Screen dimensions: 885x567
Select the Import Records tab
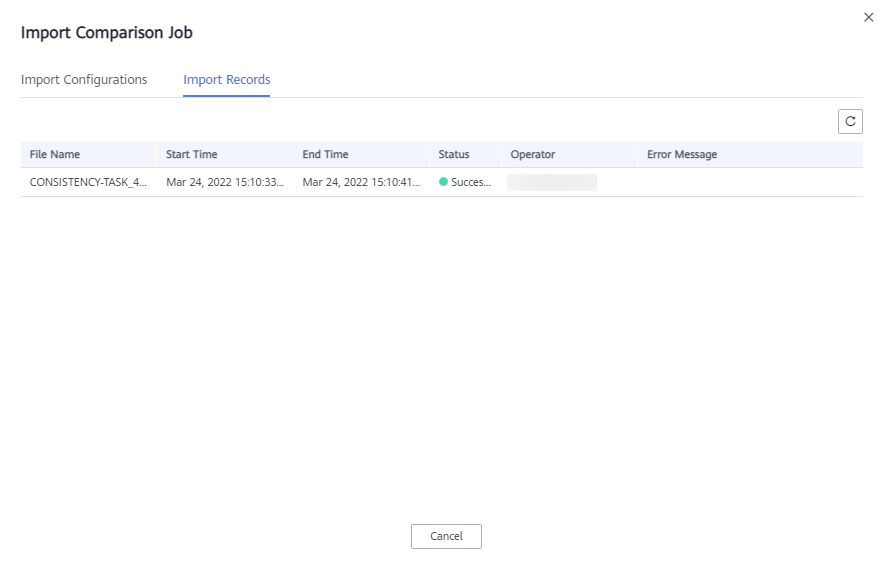click(x=226, y=80)
